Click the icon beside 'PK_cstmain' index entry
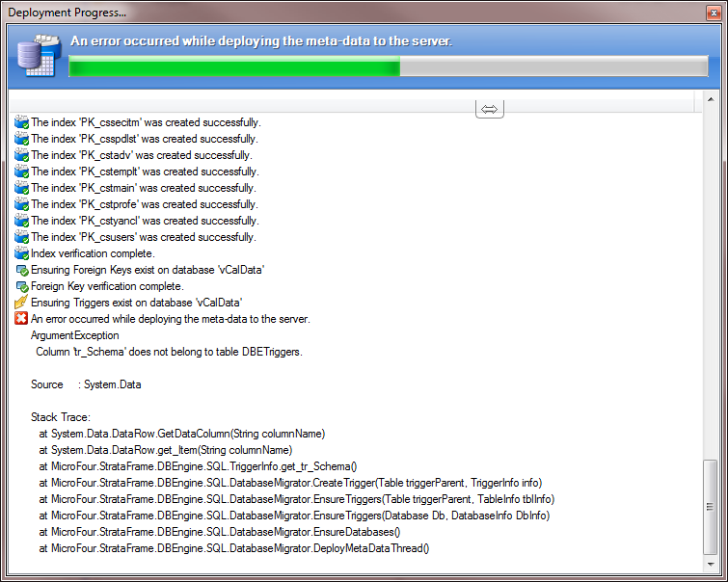The image size is (728, 582). click(21, 188)
